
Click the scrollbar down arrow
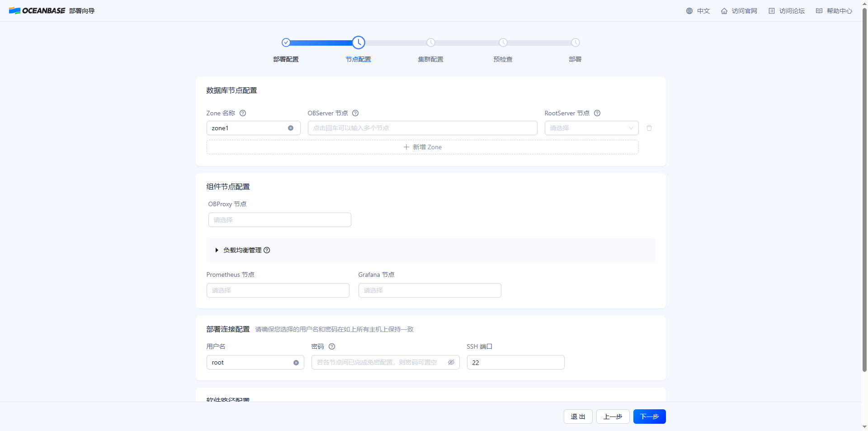865,426
